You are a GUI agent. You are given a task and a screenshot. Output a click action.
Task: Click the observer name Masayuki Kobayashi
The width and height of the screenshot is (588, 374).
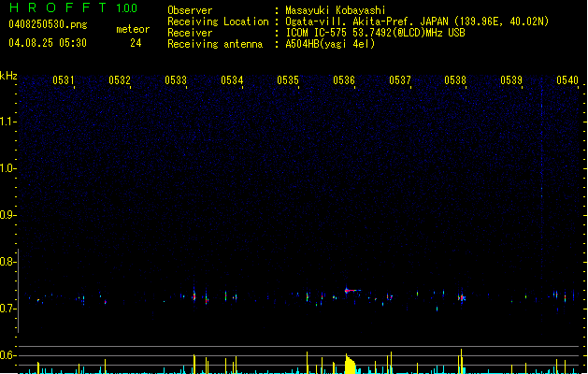(336, 10)
